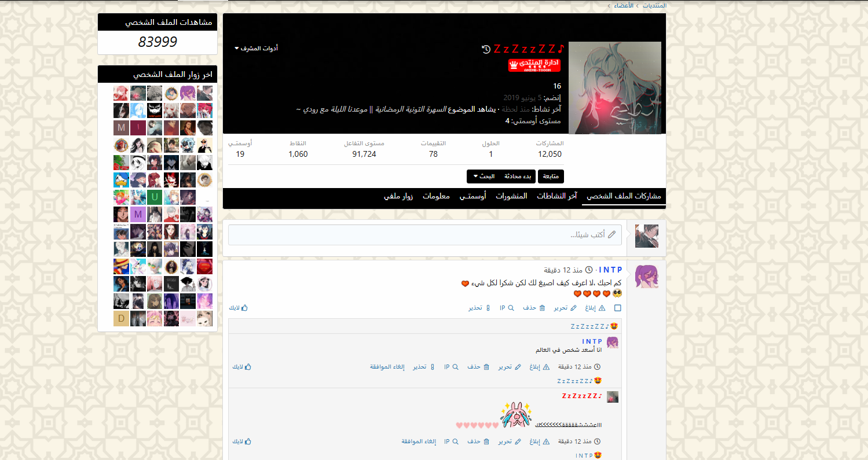The height and width of the screenshot is (460, 868).
Task: Delete ZzZzzZZ's crying-bunny comment
Action: coord(479,441)
